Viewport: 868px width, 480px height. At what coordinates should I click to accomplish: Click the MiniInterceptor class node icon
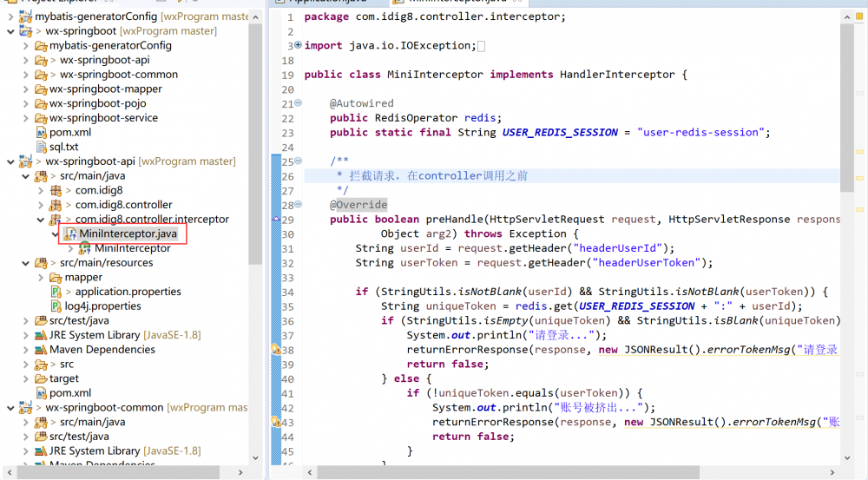pyautogui.click(x=85, y=248)
